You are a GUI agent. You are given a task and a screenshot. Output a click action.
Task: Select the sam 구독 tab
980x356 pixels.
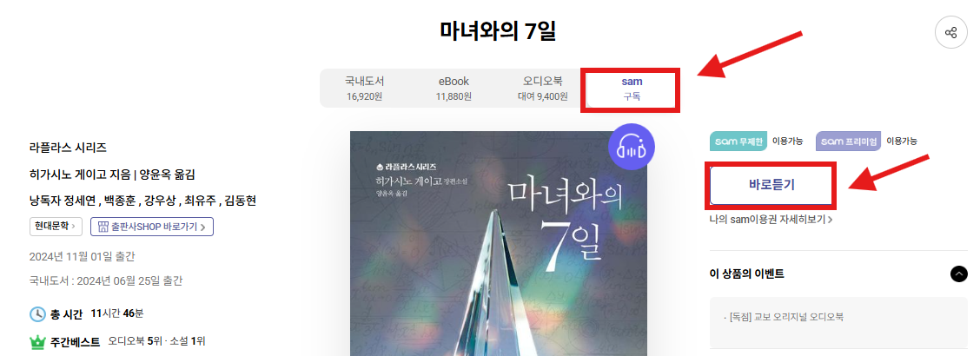coord(632,89)
